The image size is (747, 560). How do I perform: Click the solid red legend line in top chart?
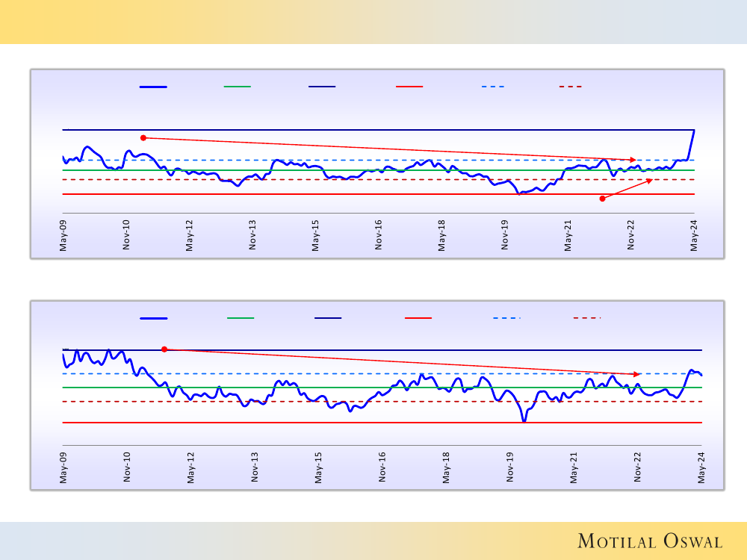409,87
